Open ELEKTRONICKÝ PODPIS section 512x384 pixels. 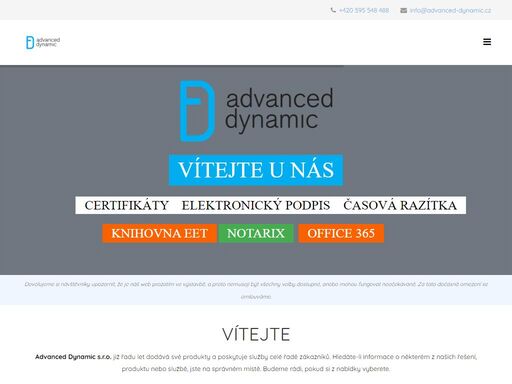256,205
